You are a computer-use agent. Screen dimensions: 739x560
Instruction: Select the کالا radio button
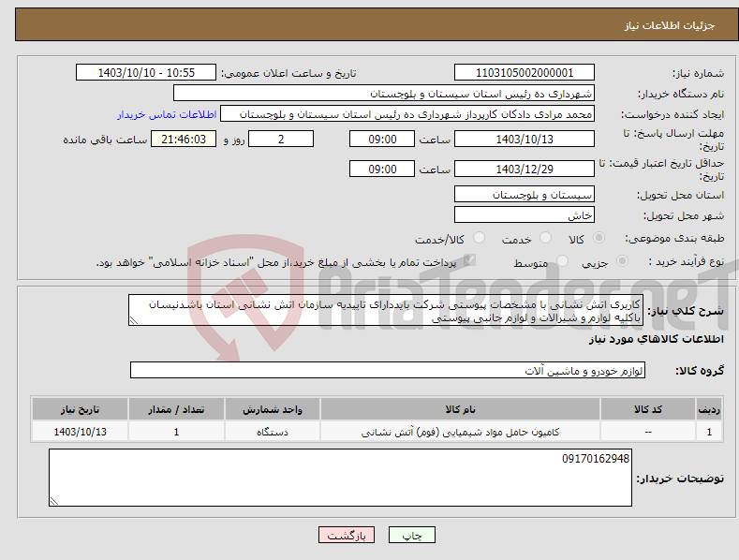tap(599, 238)
